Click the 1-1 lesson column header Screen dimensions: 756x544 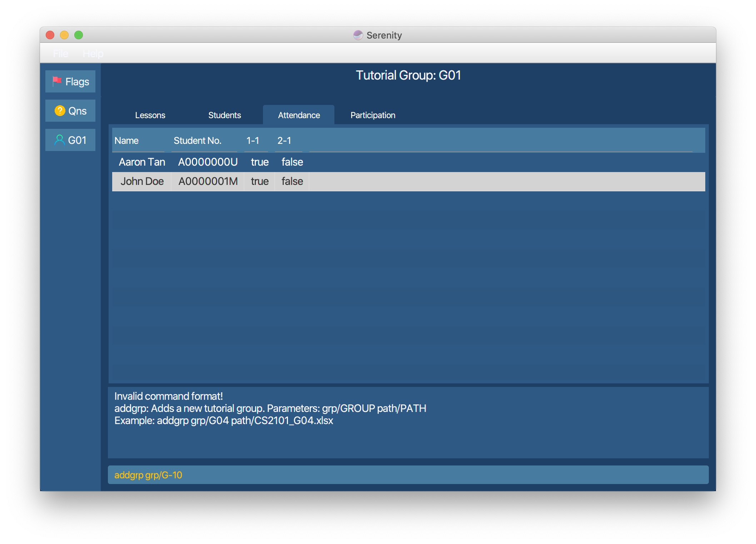tap(253, 141)
